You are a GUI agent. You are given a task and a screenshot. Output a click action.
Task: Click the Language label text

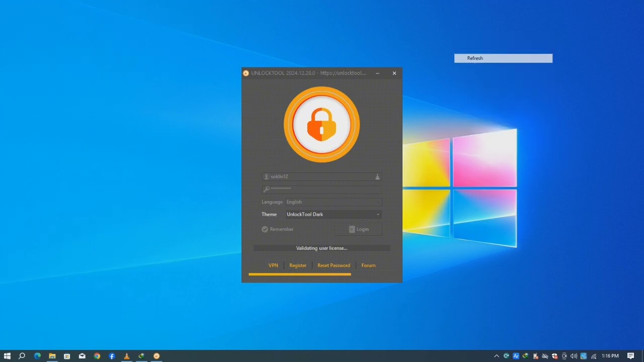pyautogui.click(x=272, y=202)
